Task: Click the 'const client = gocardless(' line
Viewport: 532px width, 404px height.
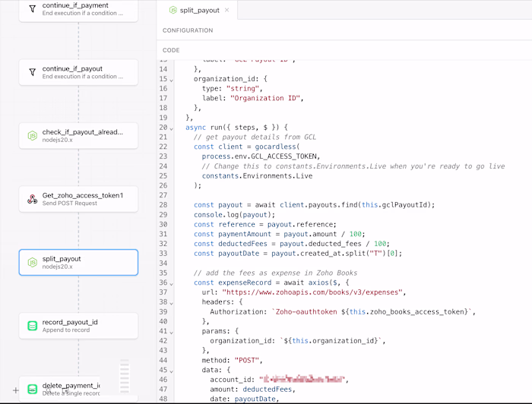Action: (x=247, y=147)
